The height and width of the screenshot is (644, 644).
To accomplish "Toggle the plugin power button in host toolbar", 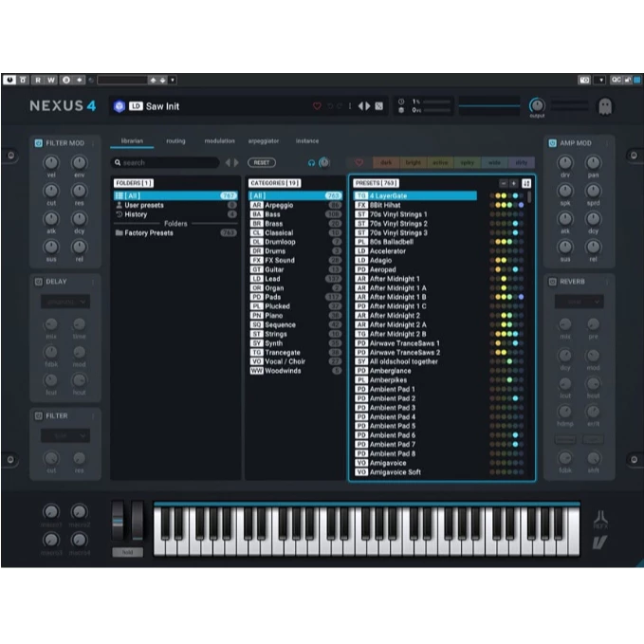I will click(9, 80).
